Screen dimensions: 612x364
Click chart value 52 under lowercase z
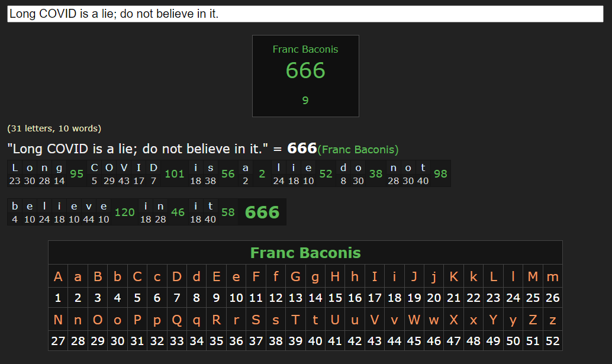[x=553, y=342]
